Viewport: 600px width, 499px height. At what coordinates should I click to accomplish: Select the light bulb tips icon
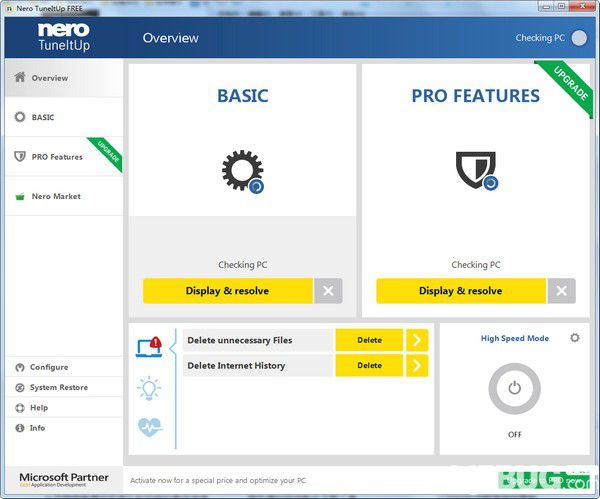tap(149, 388)
